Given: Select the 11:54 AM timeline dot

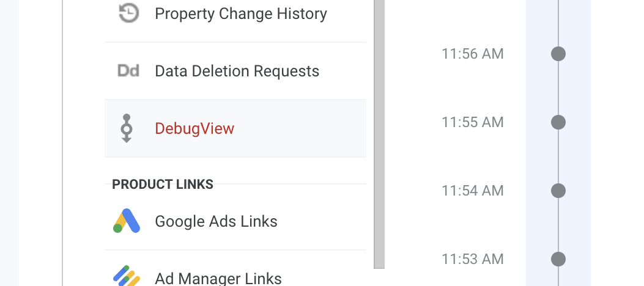Looking at the screenshot, I should [558, 191].
